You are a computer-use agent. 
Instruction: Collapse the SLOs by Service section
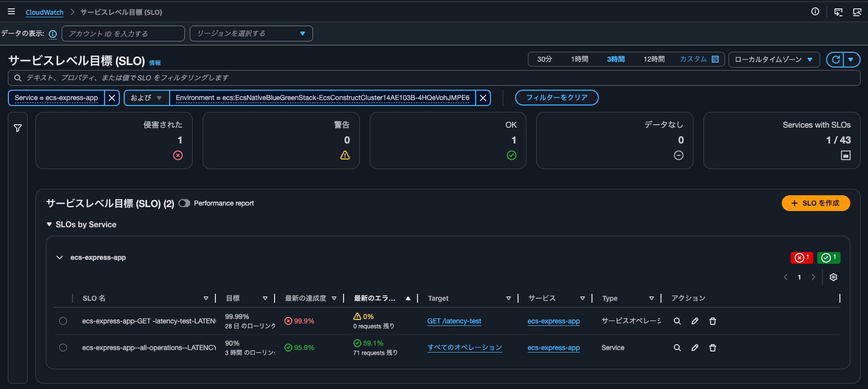coord(49,224)
